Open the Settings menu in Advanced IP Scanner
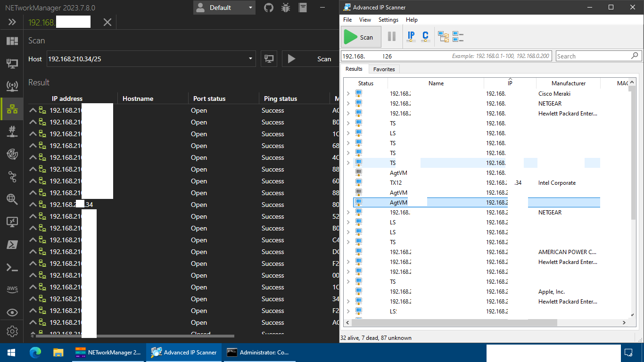The image size is (644, 362). click(388, 20)
